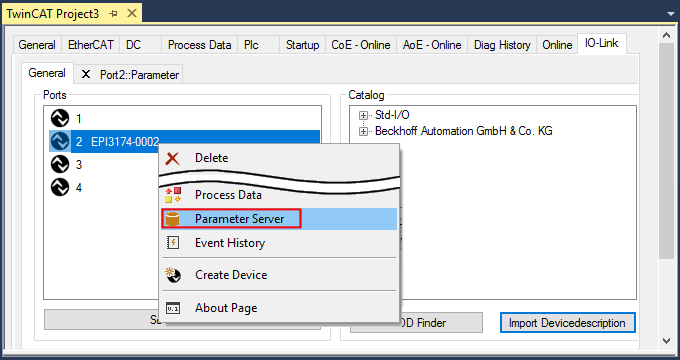
Task: Open the top-level General tab
Action: (x=37, y=45)
